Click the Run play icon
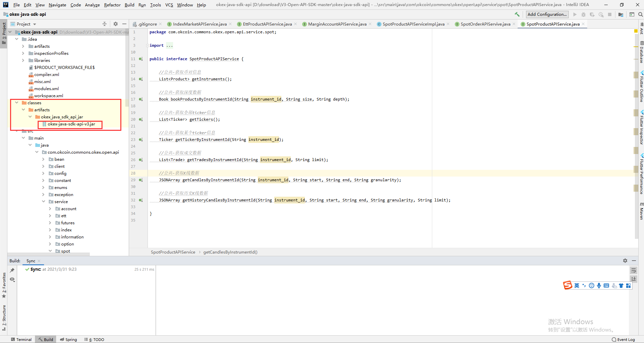 point(575,14)
